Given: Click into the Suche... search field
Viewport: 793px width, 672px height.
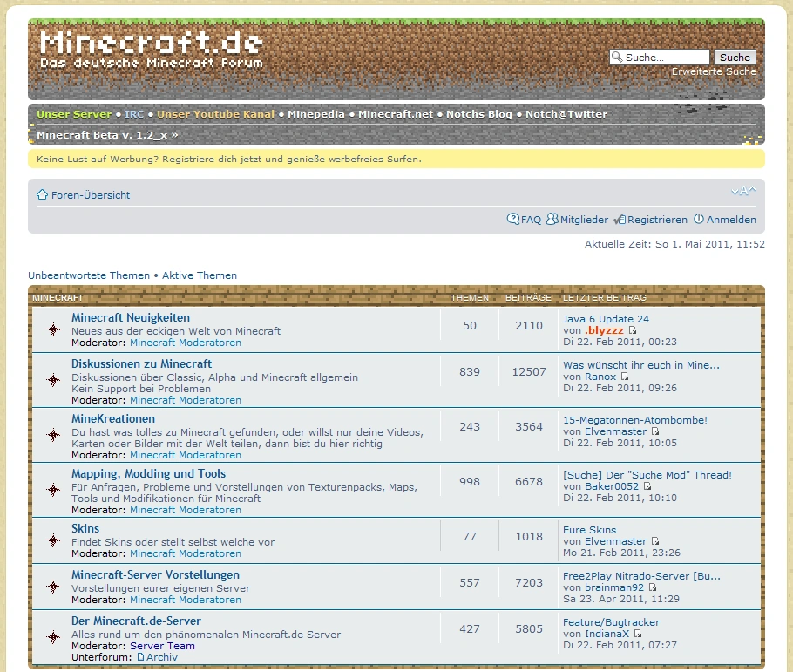Looking at the screenshot, I should tap(660, 58).
